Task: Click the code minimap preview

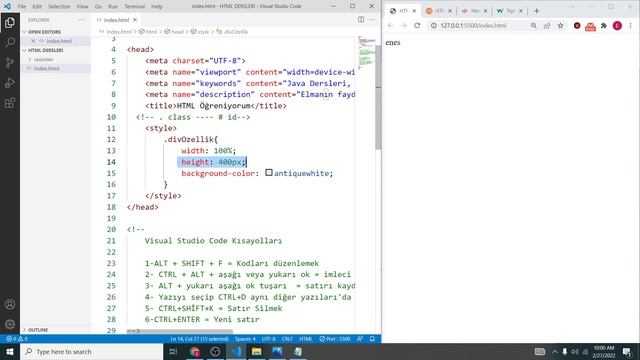Action: click(367, 53)
